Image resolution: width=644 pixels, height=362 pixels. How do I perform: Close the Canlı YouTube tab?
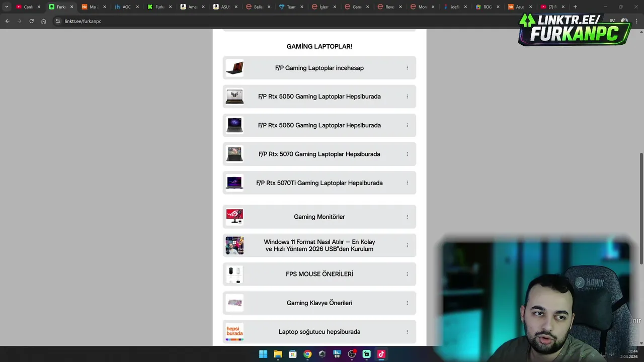point(39,7)
